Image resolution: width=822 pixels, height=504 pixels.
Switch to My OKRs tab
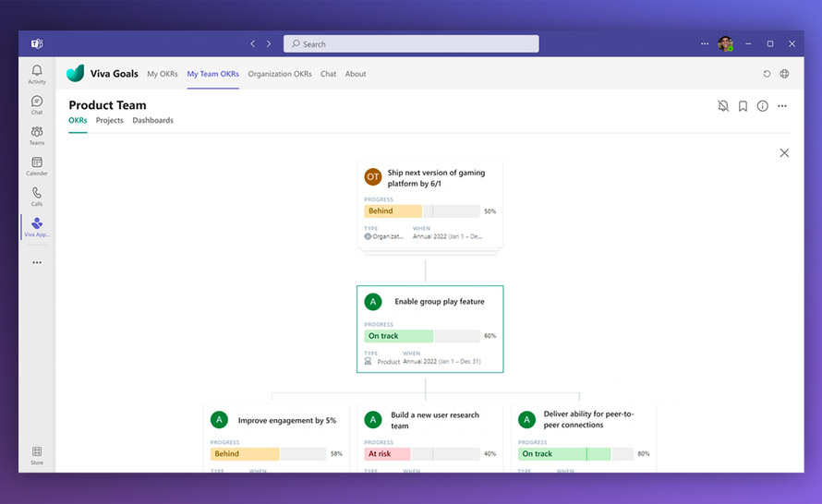point(162,74)
